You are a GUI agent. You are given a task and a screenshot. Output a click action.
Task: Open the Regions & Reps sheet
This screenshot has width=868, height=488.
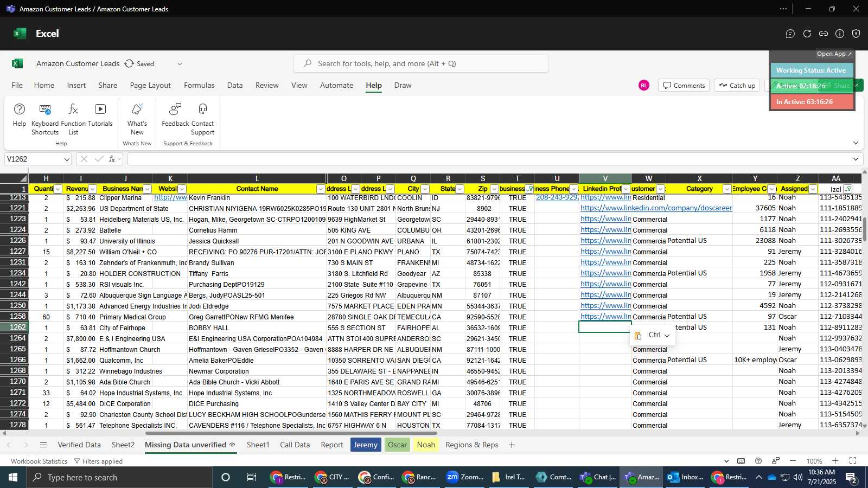point(472,445)
